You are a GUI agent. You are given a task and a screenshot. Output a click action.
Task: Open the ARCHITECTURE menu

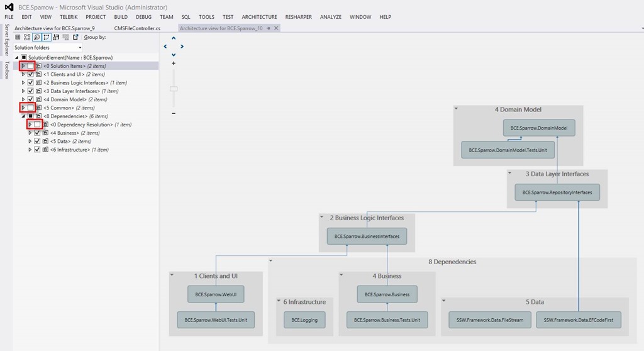coord(259,17)
